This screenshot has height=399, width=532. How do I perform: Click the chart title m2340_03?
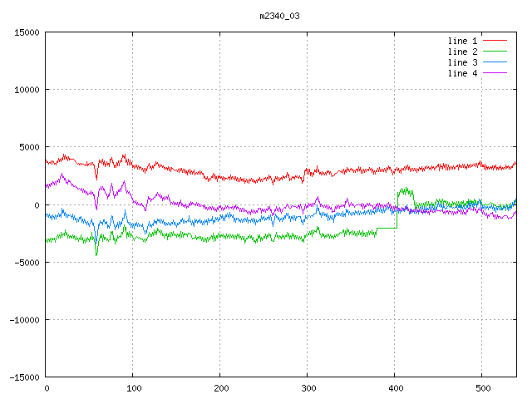(x=279, y=16)
